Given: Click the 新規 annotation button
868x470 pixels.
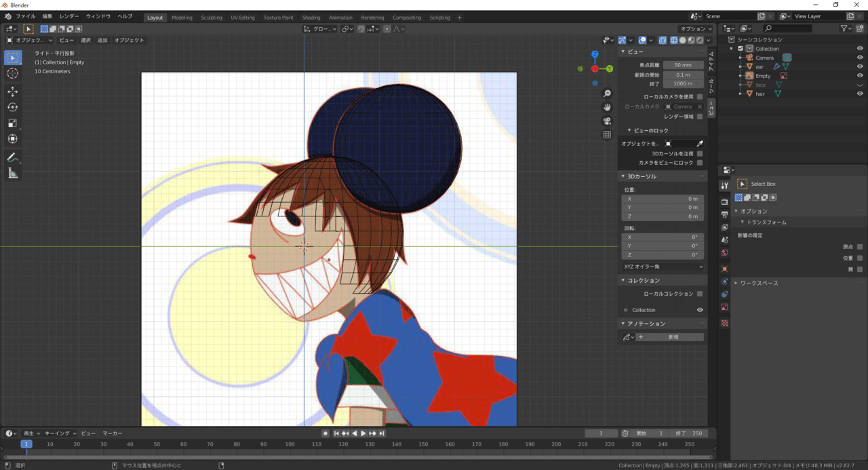Looking at the screenshot, I should click(x=669, y=337).
